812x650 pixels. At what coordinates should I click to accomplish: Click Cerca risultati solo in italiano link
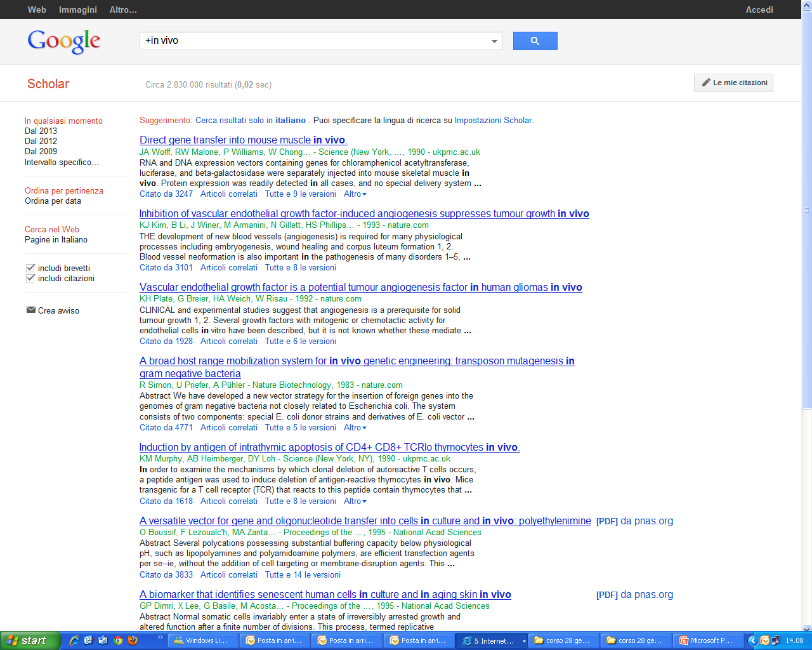(x=251, y=120)
